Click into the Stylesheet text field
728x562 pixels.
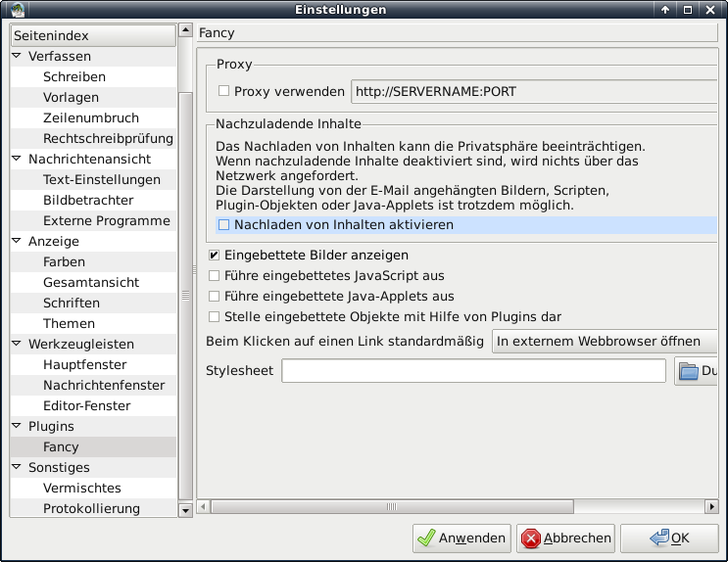pyautogui.click(x=473, y=371)
